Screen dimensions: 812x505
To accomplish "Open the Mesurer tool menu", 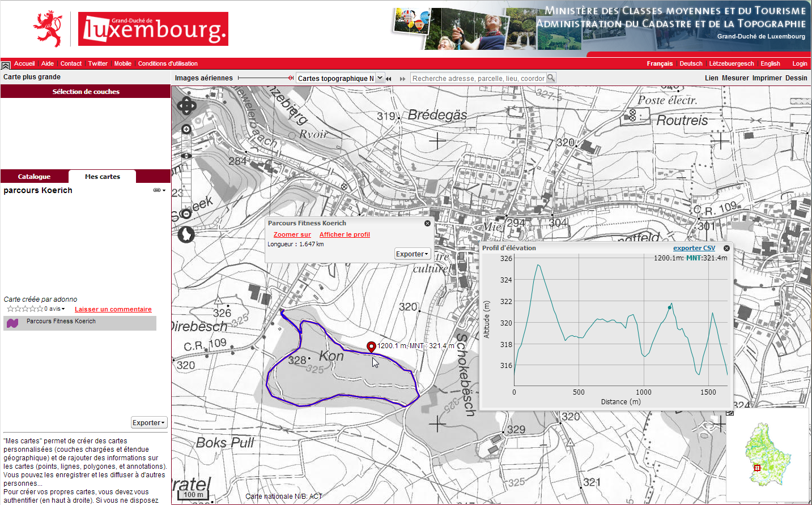I will (x=735, y=78).
